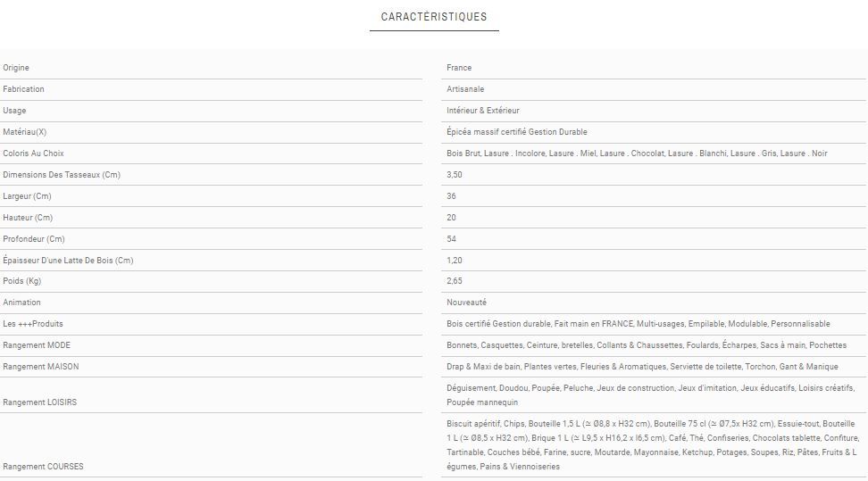The height and width of the screenshot is (481, 868).
Task: Click the Les +++Produits row label
Action: pyautogui.click(x=33, y=324)
